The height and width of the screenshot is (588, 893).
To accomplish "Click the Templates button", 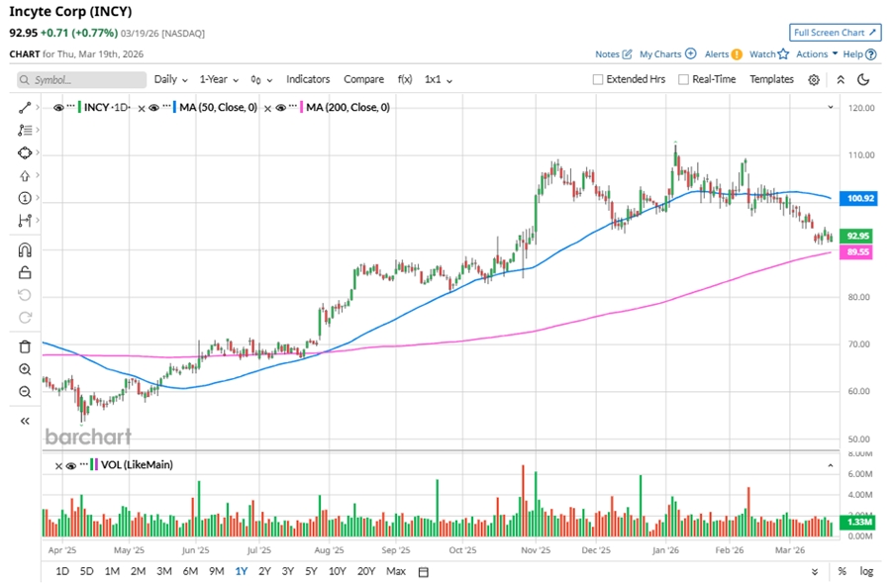I will click(x=771, y=79).
